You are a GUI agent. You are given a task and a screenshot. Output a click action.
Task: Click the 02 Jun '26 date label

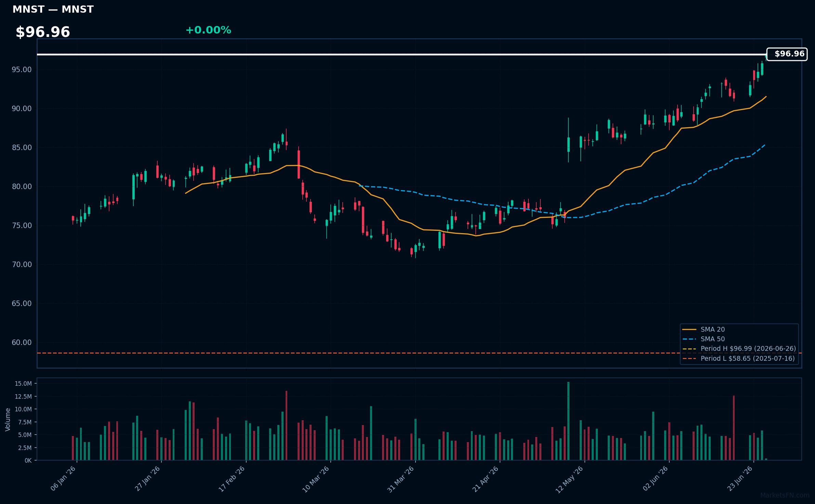(656, 478)
